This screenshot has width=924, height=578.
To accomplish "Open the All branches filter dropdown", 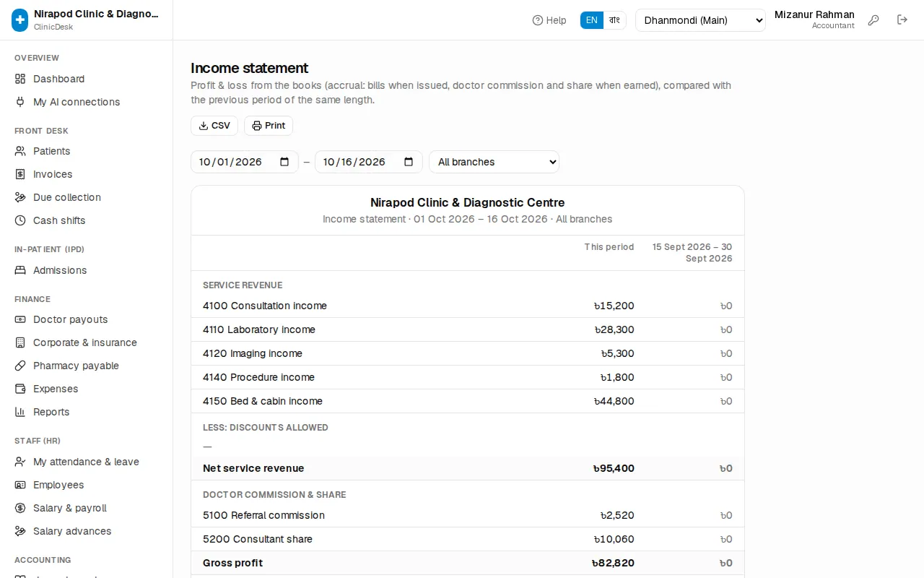I will (494, 162).
